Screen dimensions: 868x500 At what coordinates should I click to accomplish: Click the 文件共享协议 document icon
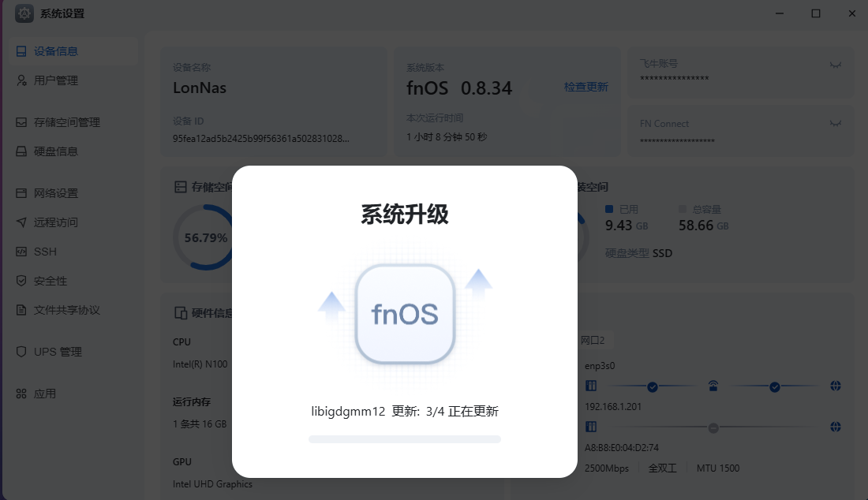pyautogui.click(x=21, y=310)
